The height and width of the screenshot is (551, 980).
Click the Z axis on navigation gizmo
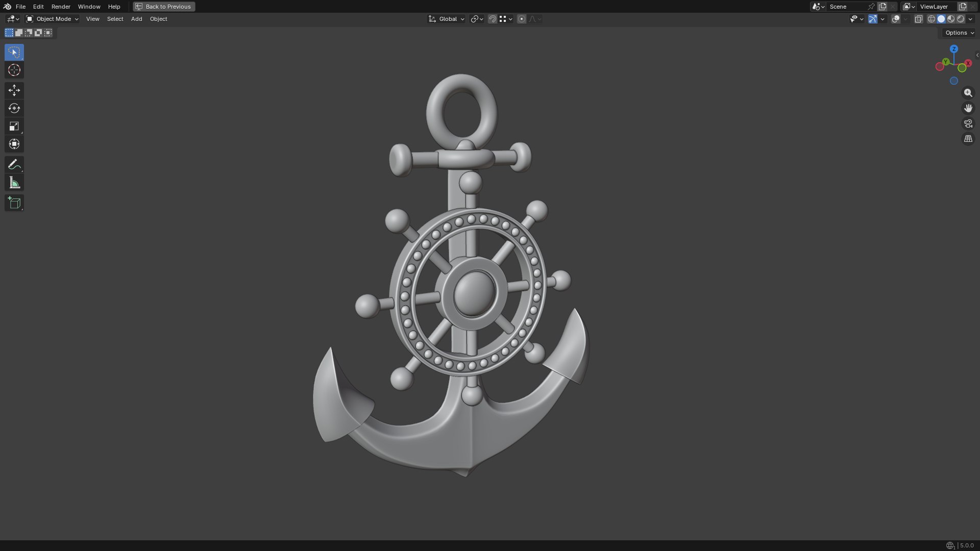click(953, 49)
